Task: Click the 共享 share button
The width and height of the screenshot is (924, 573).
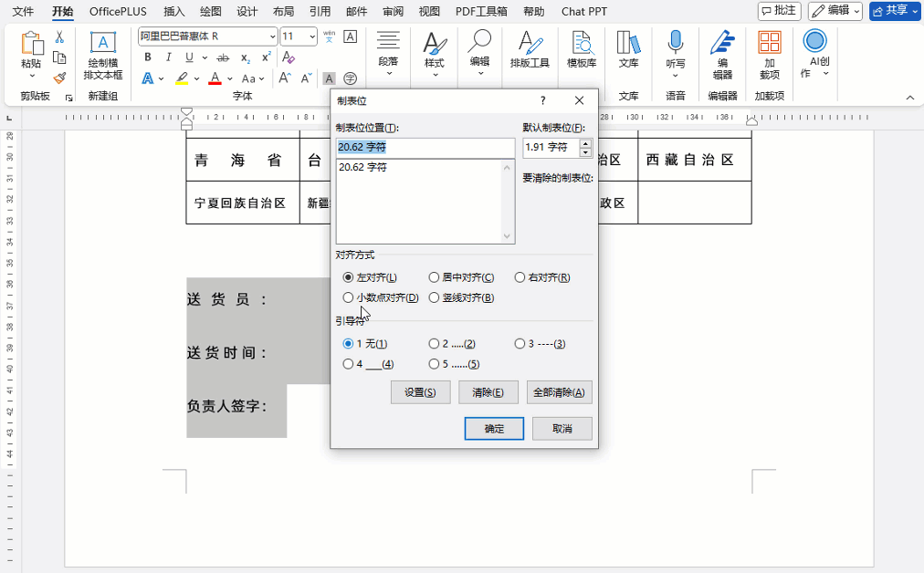Action: pos(894,11)
